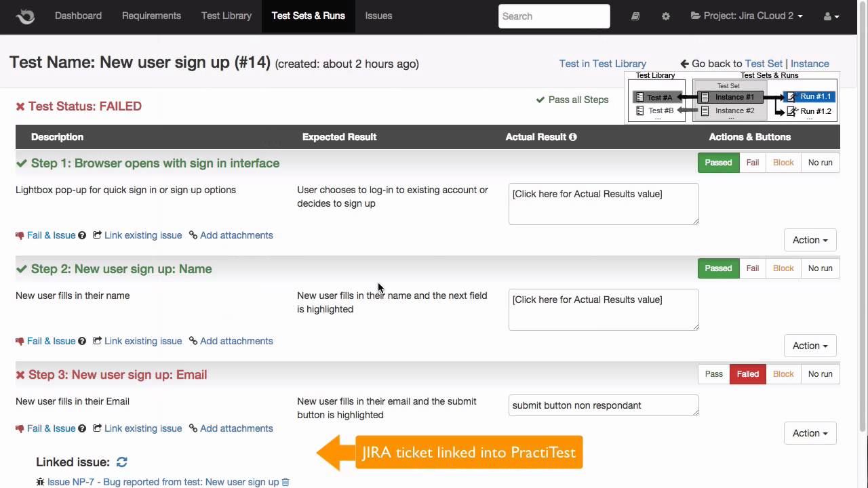Set Step 2 status to Passed
Screen dimensions: 868x488
click(718, 268)
